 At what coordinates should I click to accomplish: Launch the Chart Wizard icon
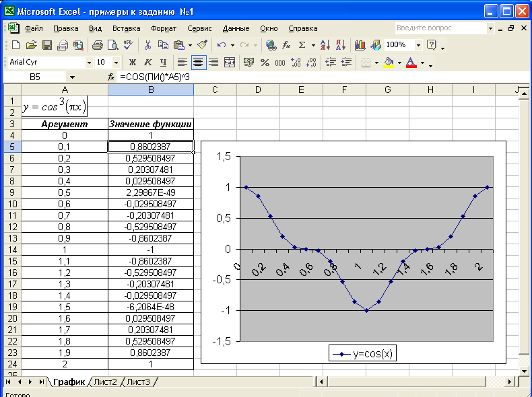pos(360,45)
